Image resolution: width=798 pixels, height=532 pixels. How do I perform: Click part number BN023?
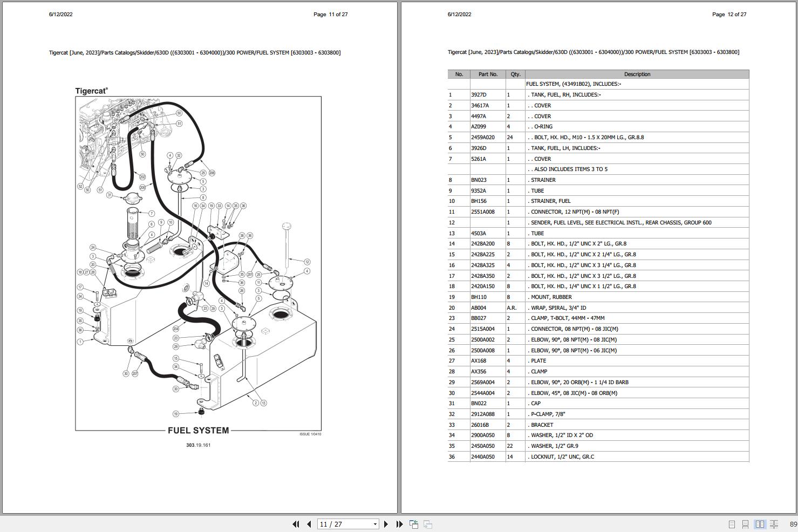(479, 180)
